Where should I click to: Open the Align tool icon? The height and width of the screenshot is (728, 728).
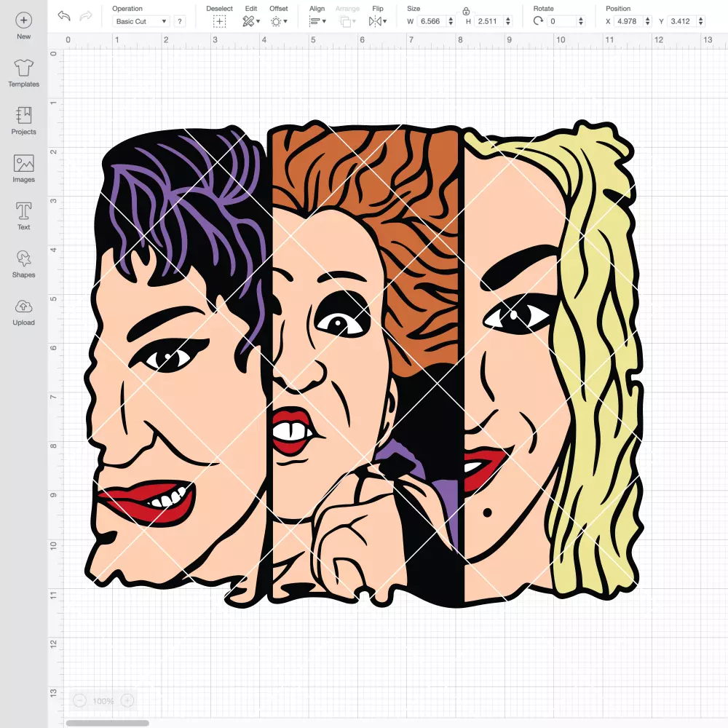(x=314, y=21)
